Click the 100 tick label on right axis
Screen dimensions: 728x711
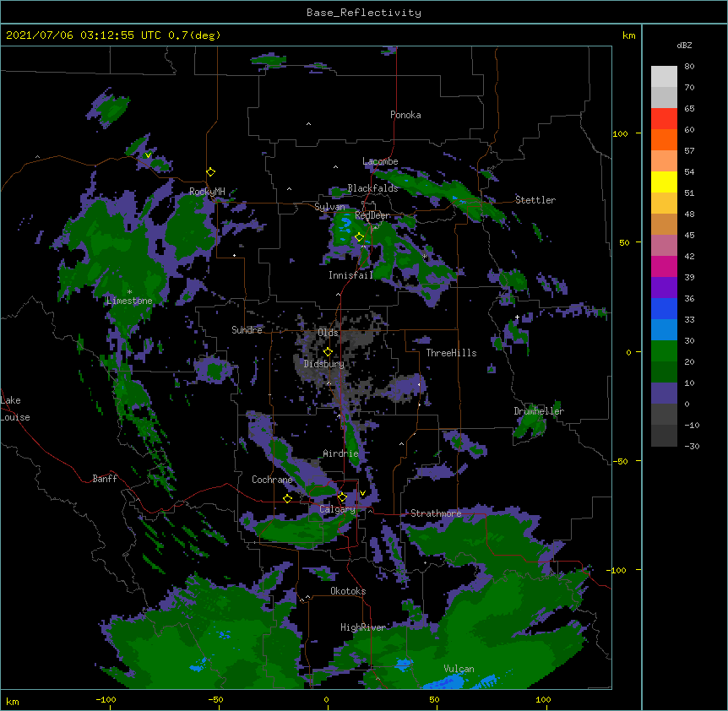[x=620, y=133]
